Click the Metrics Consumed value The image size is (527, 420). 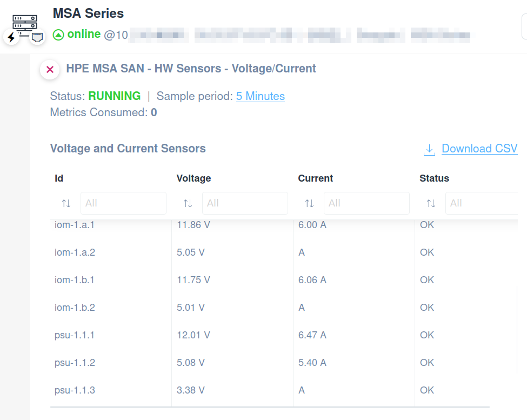tap(154, 112)
